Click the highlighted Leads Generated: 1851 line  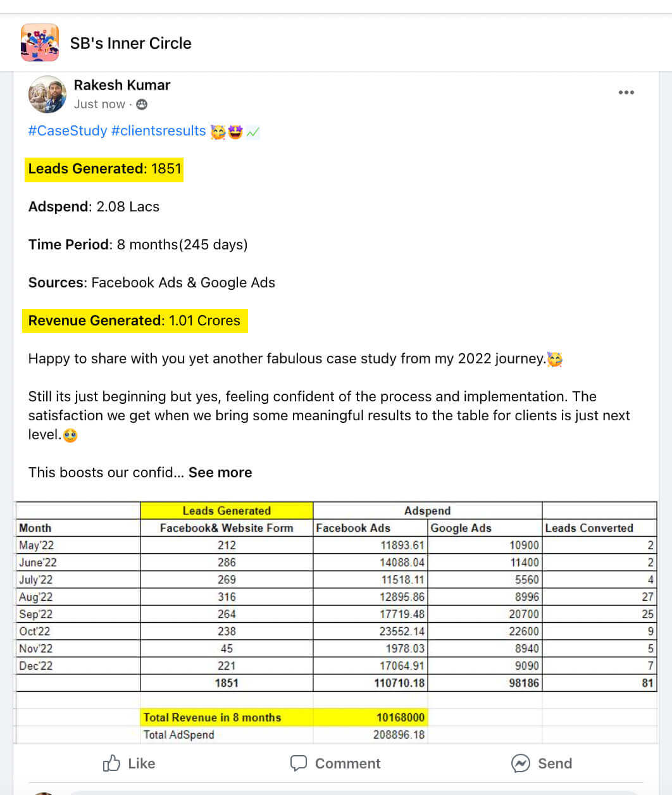tap(104, 169)
